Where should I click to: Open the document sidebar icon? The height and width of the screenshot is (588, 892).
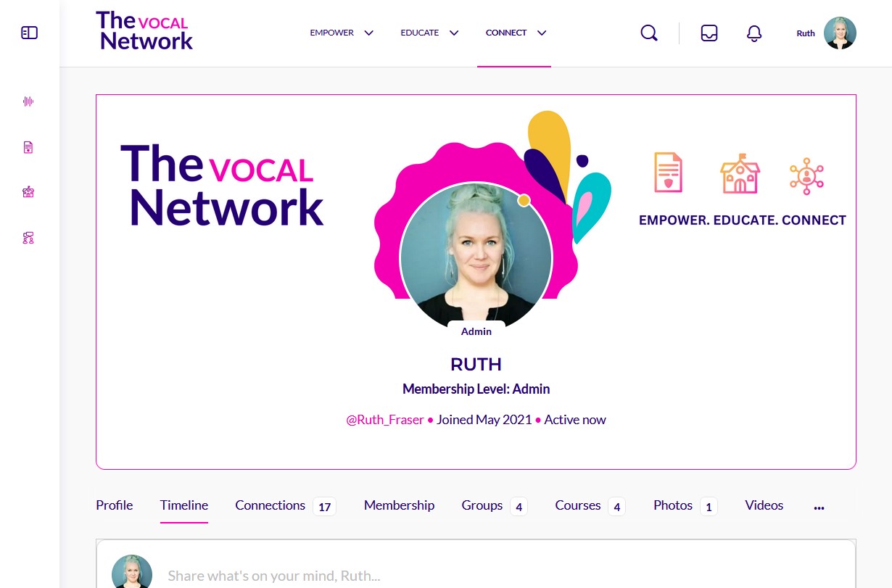point(28,147)
